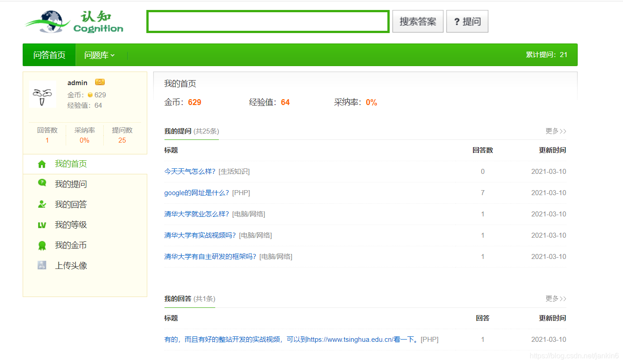Screen dimensions: 623x364
Task: Click the LV icon next to 我的等级
Action: click(41, 224)
